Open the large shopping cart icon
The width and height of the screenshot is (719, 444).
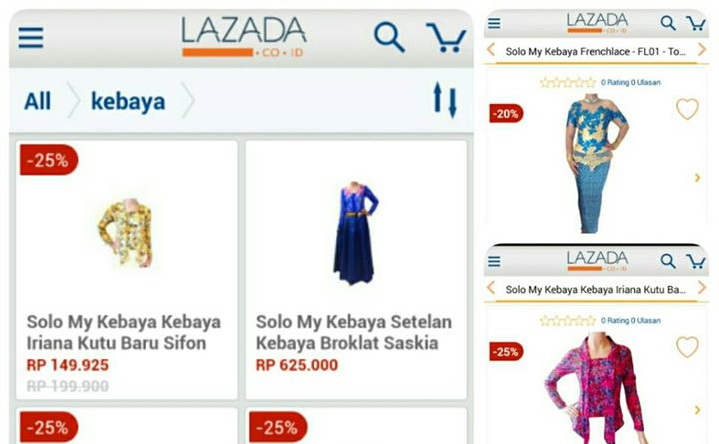[x=446, y=38]
